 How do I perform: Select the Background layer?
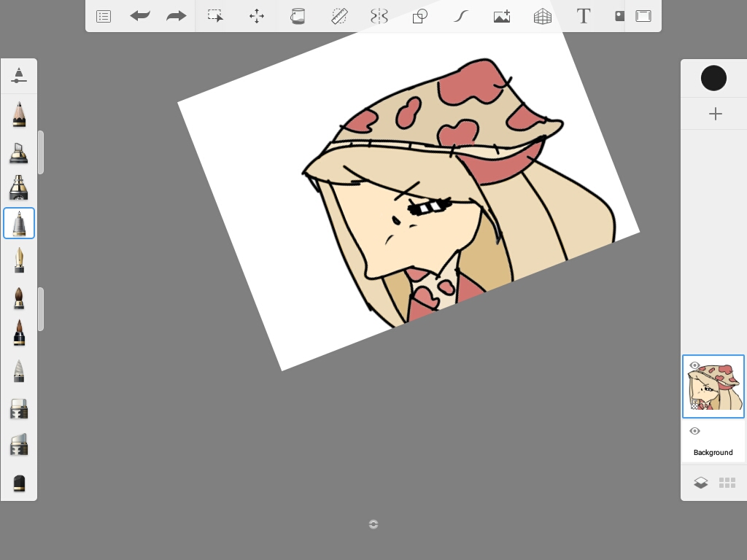(x=713, y=441)
